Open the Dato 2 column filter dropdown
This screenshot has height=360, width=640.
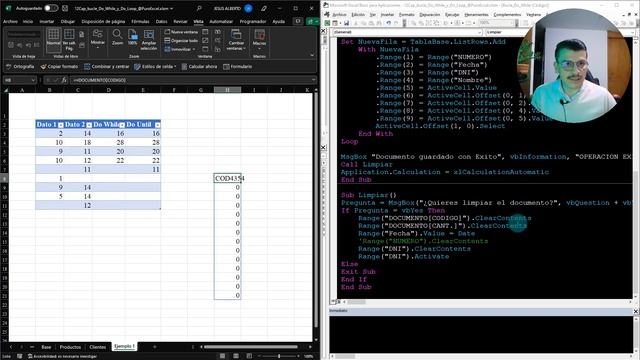[89, 125]
